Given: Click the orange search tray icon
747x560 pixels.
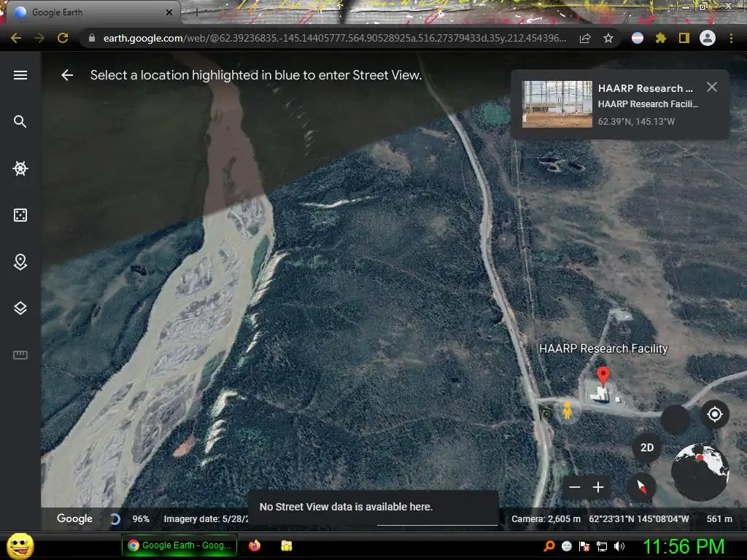Looking at the screenshot, I should tap(549, 546).
